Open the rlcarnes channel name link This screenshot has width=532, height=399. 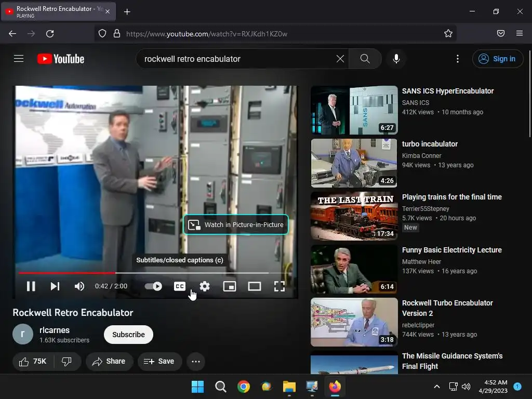coord(54,330)
